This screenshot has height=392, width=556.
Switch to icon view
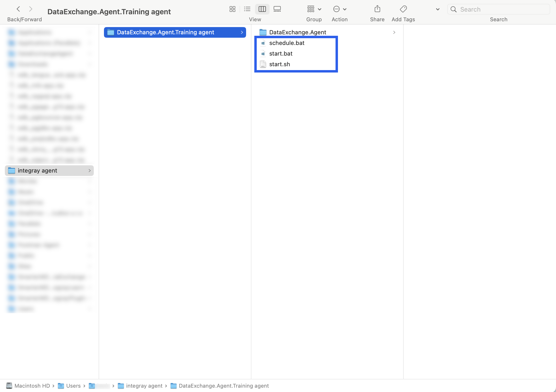[x=232, y=9]
